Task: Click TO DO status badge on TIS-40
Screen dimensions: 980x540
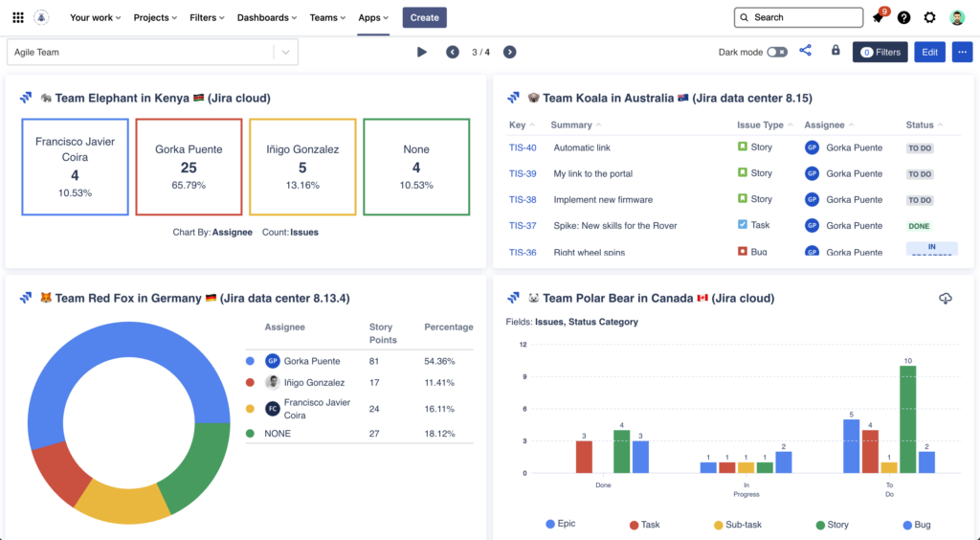Action: click(920, 148)
